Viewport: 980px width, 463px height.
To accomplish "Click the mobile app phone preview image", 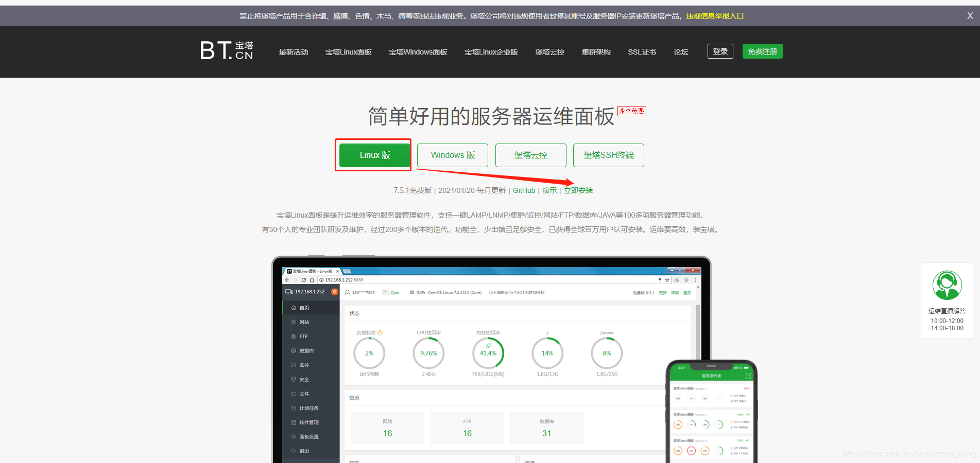I will [x=712, y=411].
